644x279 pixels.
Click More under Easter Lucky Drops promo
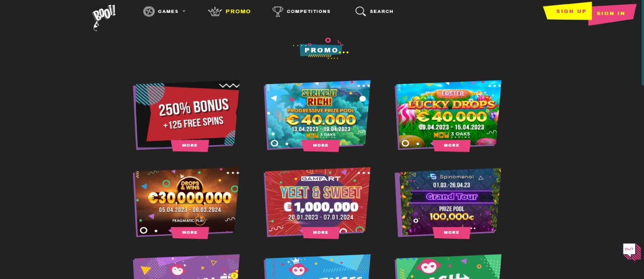(452, 145)
